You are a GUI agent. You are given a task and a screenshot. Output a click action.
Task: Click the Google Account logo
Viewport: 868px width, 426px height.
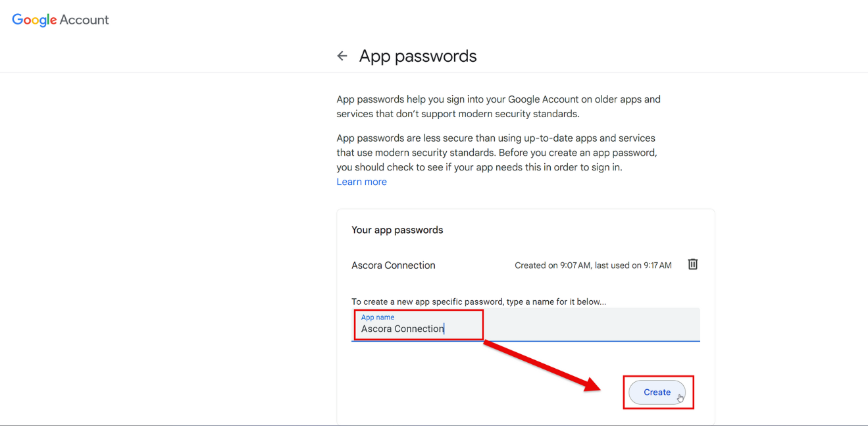pos(61,20)
